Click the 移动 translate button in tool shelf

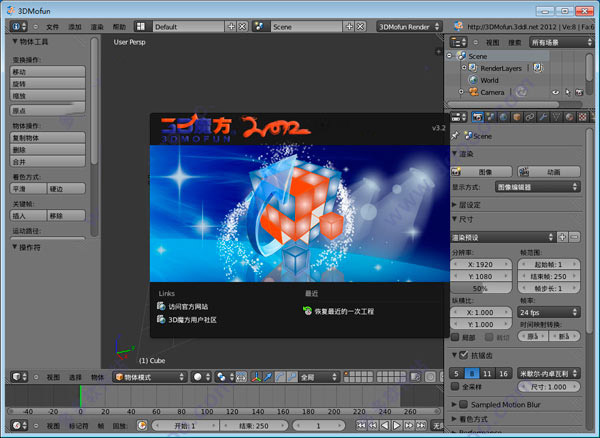[x=47, y=72]
